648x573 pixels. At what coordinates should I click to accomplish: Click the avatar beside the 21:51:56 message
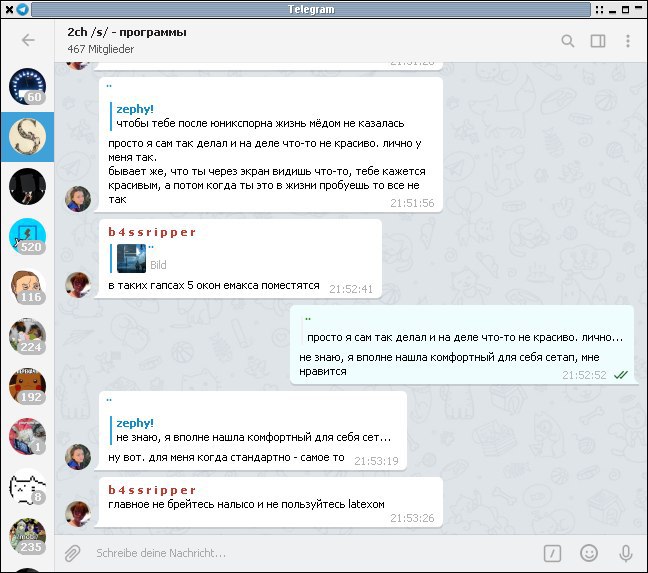tap(78, 199)
